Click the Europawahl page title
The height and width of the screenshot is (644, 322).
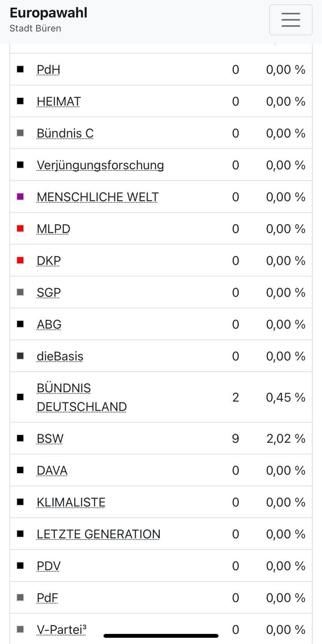point(48,13)
